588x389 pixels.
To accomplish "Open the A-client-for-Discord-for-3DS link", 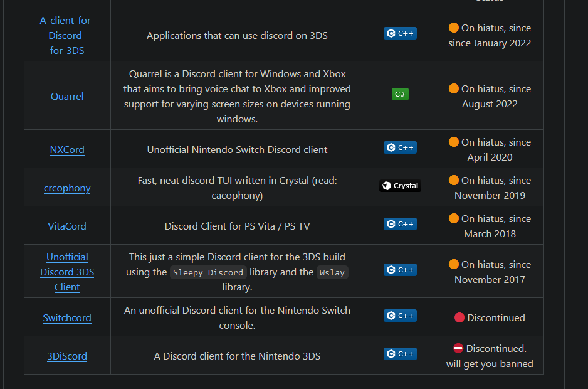I will 67,36.
